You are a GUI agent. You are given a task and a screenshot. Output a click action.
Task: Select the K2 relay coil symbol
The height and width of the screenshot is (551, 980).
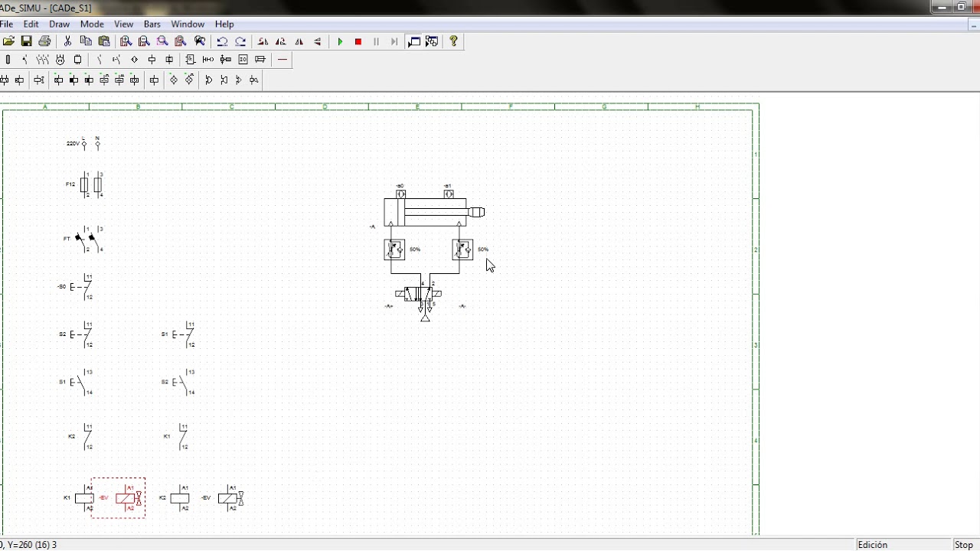[180, 498]
